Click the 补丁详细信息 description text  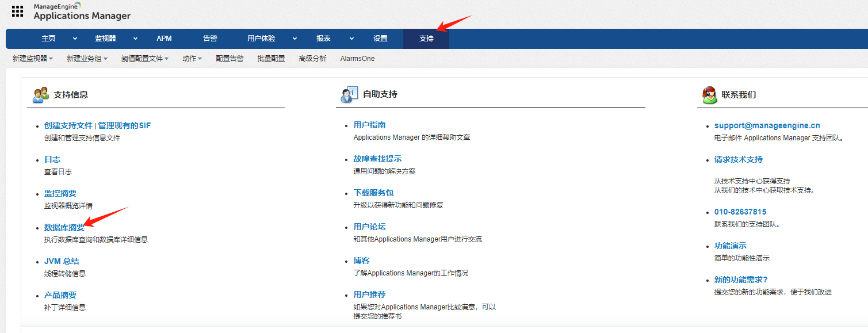point(65,308)
